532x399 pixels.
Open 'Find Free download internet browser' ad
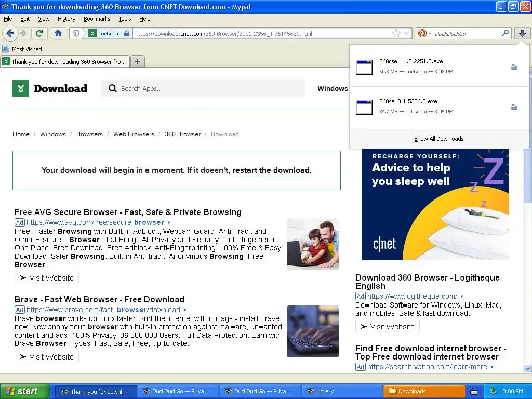431,352
